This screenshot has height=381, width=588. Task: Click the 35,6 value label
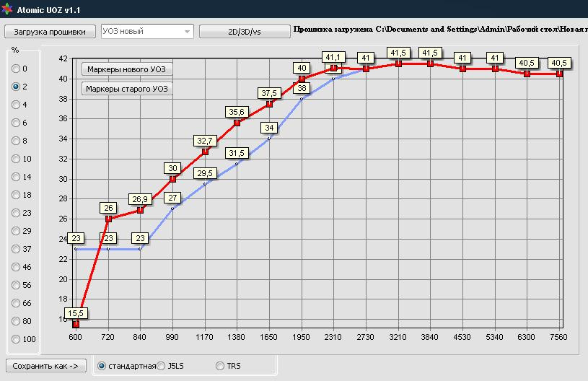[x=237, y=112]
